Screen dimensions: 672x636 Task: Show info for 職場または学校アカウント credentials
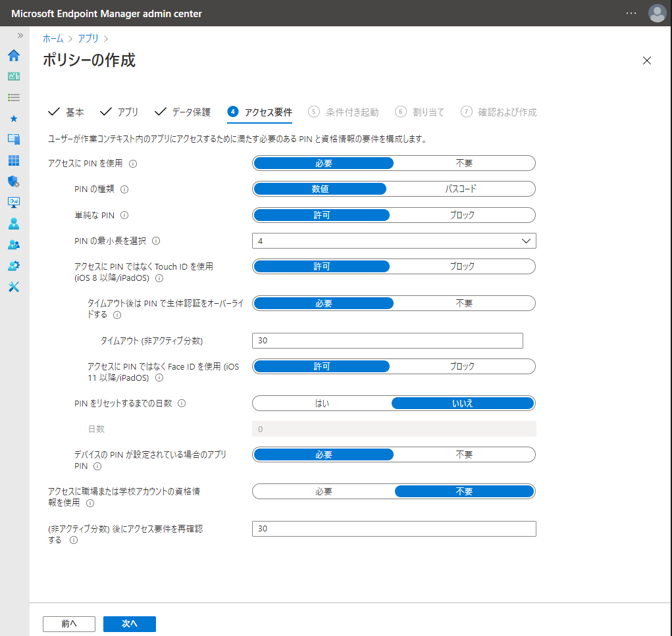90,503
